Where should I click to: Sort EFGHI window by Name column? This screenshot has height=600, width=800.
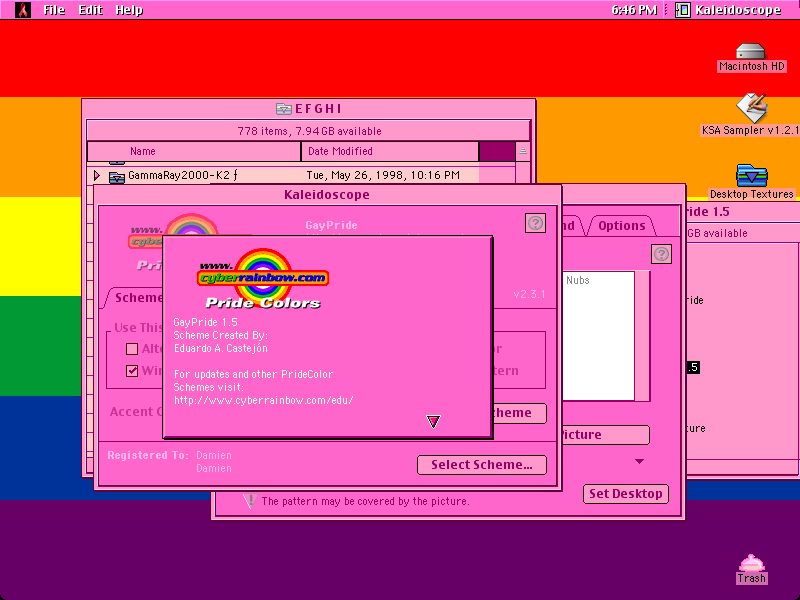tap(194, 152)
